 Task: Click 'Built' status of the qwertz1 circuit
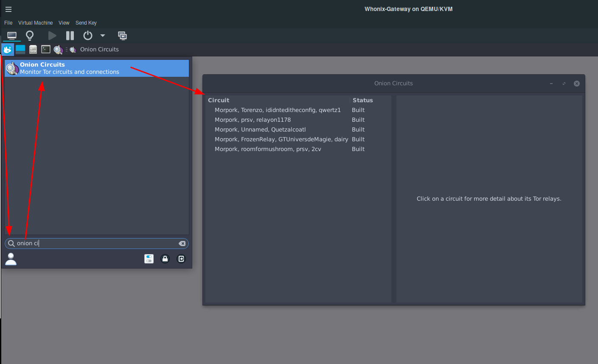tap(358, 110)
